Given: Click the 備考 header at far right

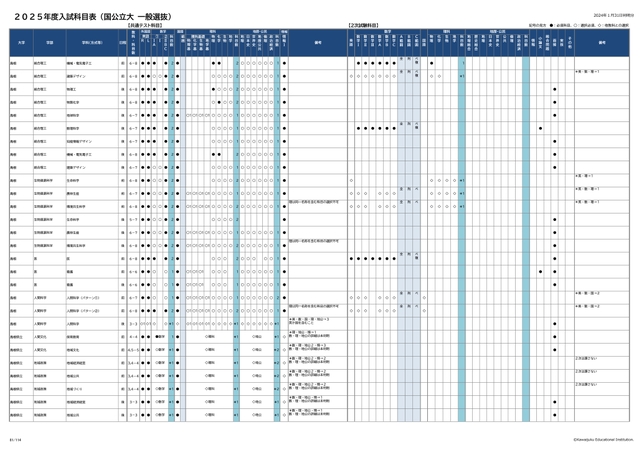Looking at the screenshot, I should coord(602,43).
